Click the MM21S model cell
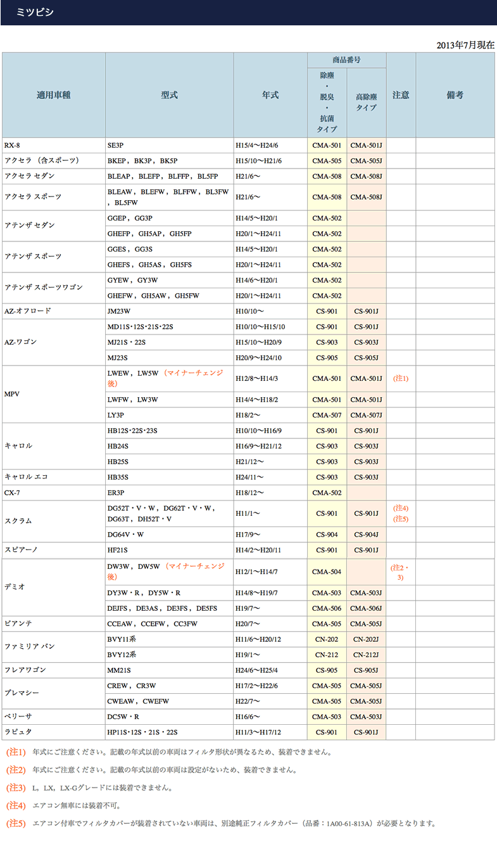The width and height of the screenshot is (497, 868). tap(170, 670)
